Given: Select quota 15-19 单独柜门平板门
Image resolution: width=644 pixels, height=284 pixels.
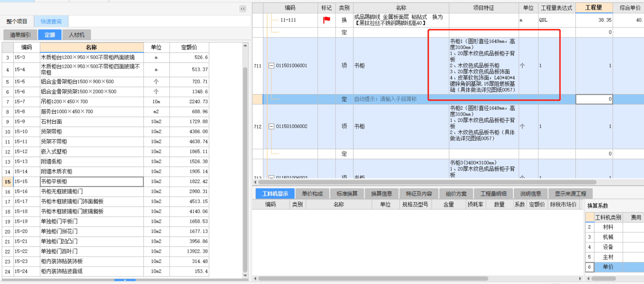Looking at the screenshot, I should (x=92, y=222).
